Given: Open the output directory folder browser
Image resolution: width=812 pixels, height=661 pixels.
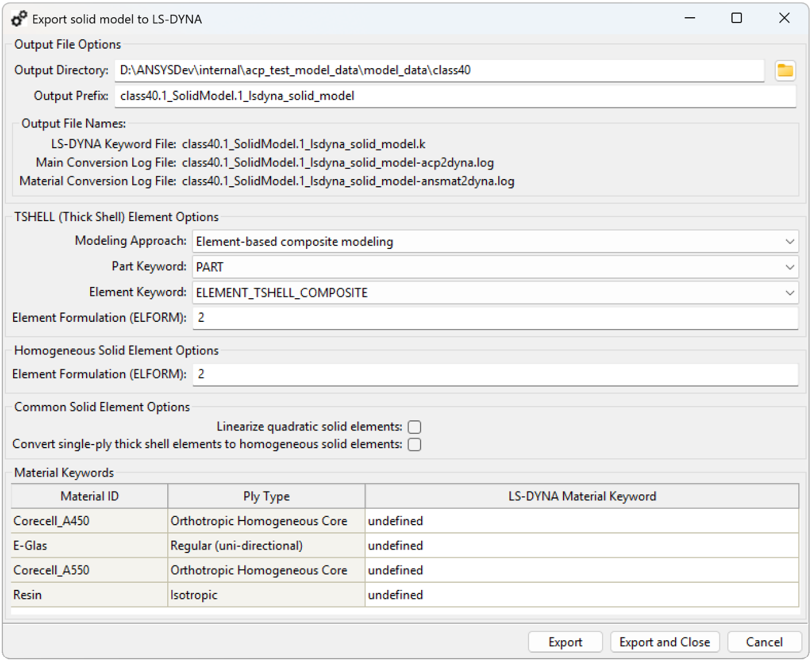Looking at the screenshot, I should [x=786, y=70].
